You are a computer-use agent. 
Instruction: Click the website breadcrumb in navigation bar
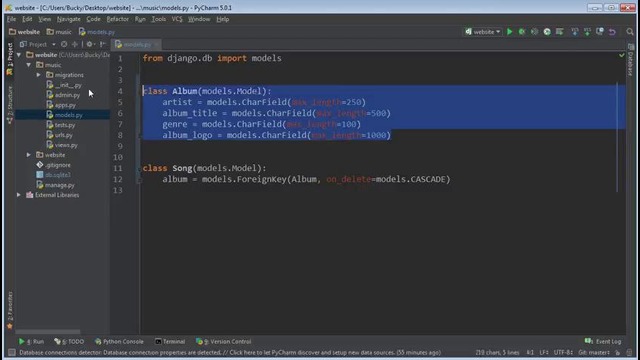tap(24, 32)
